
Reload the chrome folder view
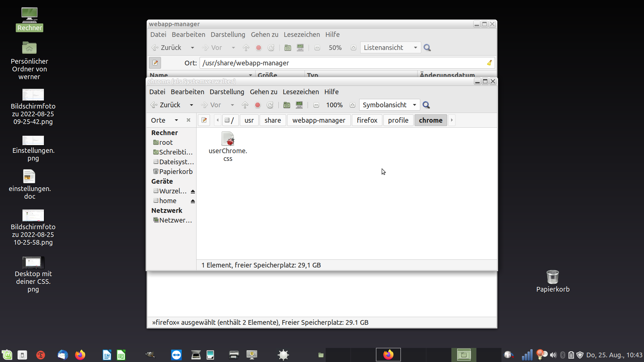click(x=270, y=105)
